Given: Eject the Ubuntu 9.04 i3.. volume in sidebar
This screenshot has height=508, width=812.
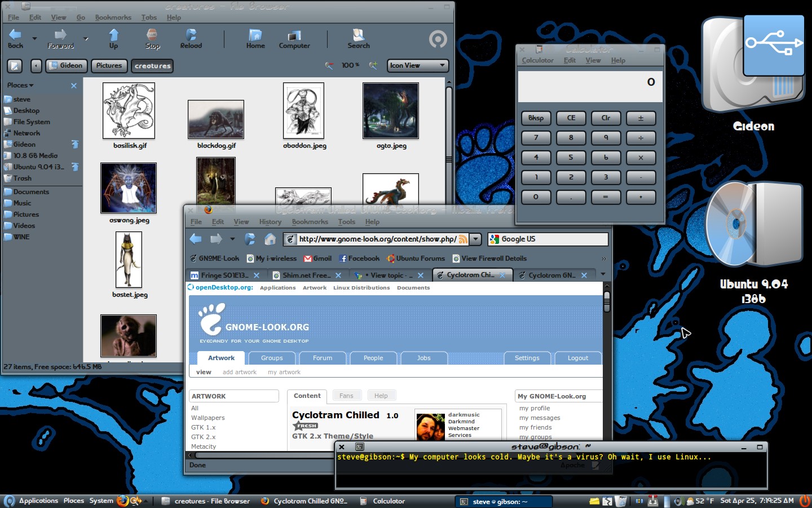Looking at the screenshot, I should point(75,167).
